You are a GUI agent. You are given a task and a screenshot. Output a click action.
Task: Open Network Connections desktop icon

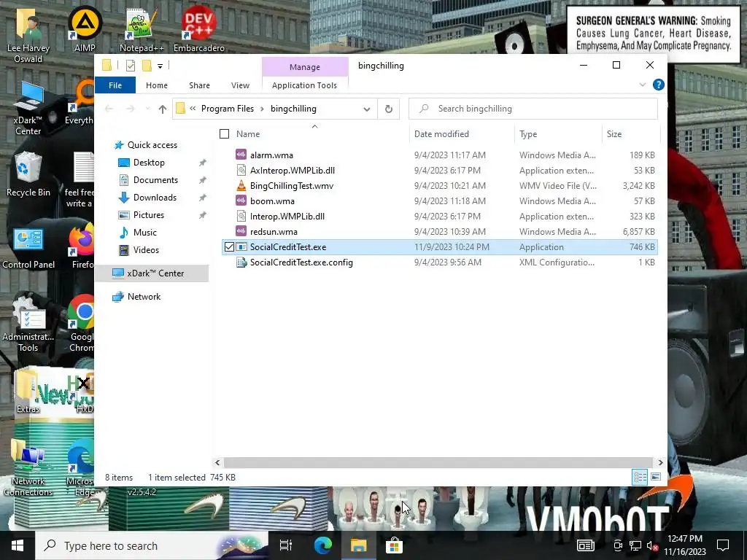tap(28, 469)
